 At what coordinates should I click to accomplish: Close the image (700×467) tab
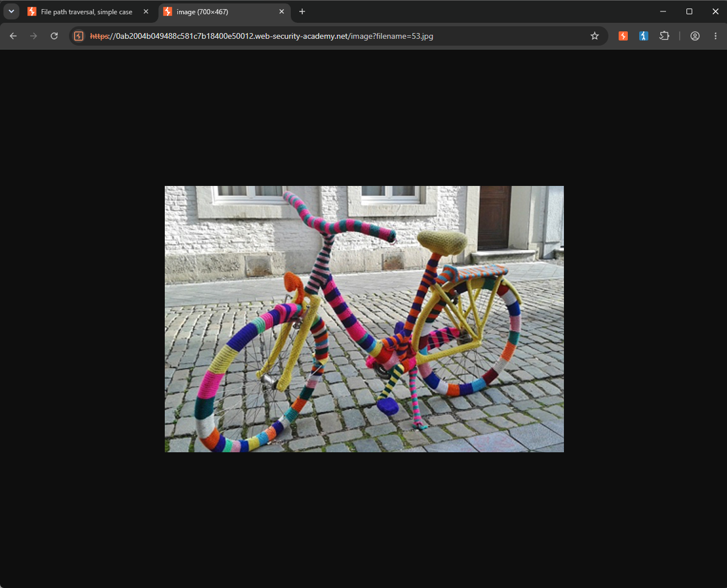point(282,11)
